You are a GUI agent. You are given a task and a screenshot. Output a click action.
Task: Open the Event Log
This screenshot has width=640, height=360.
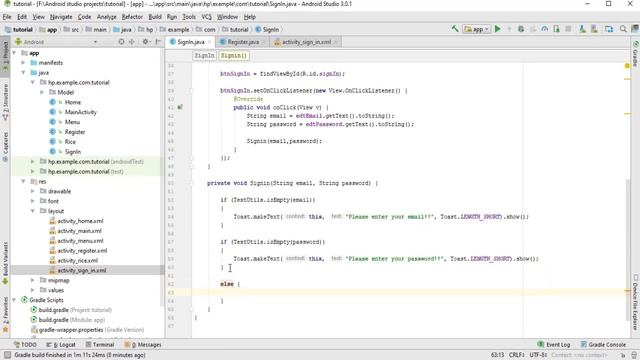click(x=554, y=344)
